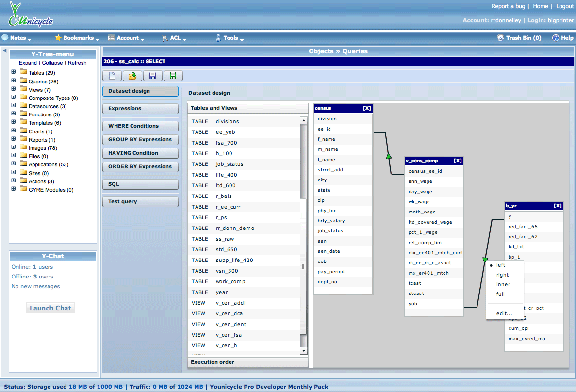Click the new query document icon
Screen dimensions: 576x392
pos(112,76)
